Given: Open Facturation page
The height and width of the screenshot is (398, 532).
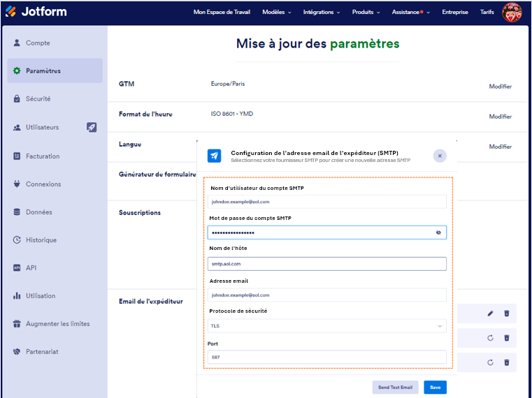Looking at the screenshot, I should [x=55, y=156].
